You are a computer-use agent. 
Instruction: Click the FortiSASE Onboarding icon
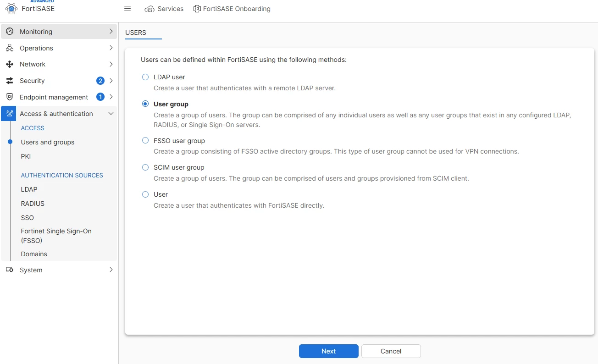point(197,9)
